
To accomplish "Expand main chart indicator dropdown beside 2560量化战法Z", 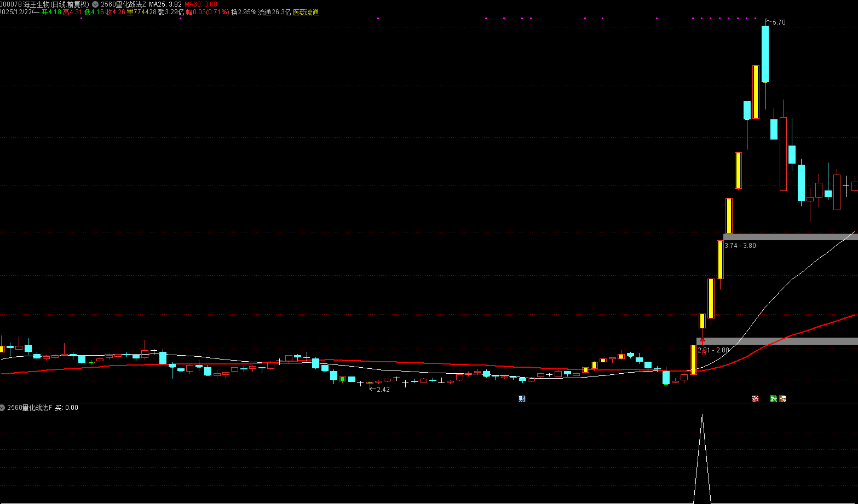I will (x=95, y=4).
